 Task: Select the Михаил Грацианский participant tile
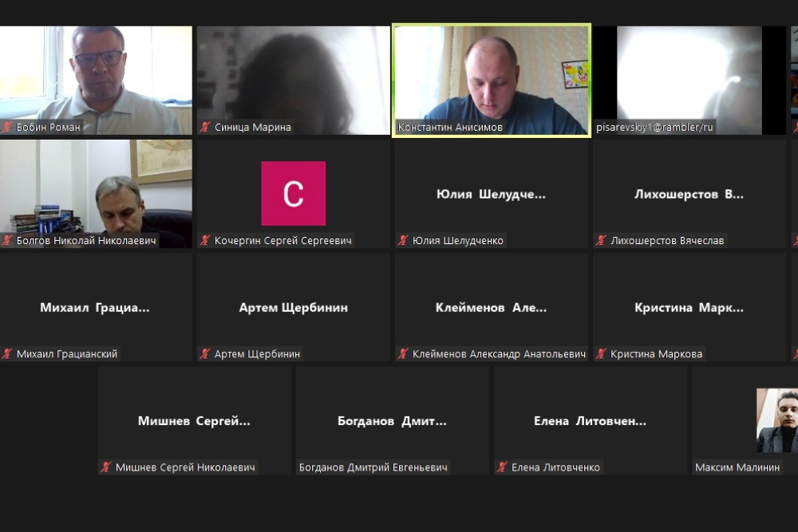coord(97,307)
